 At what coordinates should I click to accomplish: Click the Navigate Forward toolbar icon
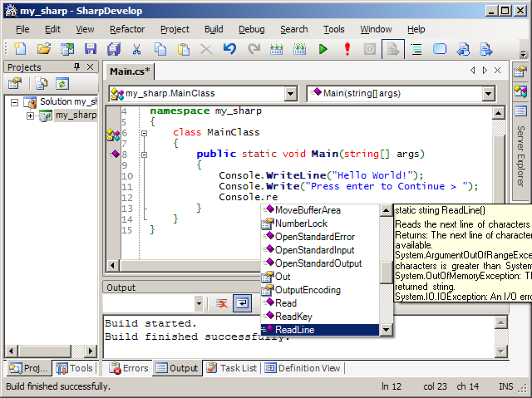tap(485, 50)
